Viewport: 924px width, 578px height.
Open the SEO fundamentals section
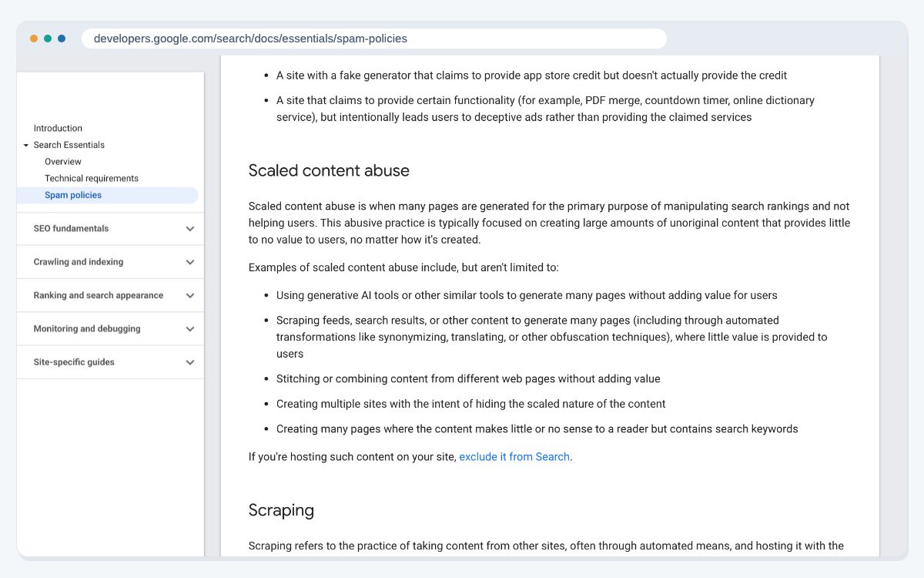(x=71, y=229)
